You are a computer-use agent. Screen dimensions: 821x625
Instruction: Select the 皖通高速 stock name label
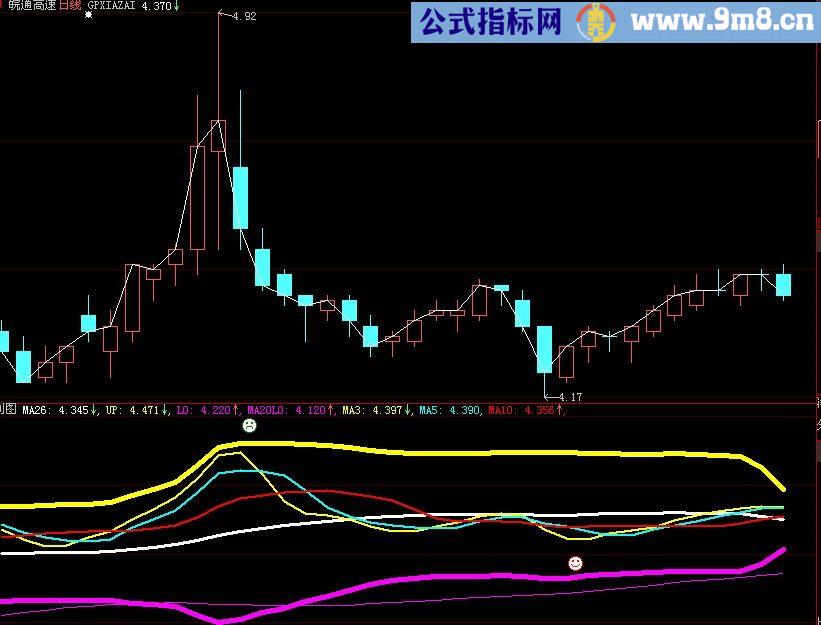pos(29,6)
